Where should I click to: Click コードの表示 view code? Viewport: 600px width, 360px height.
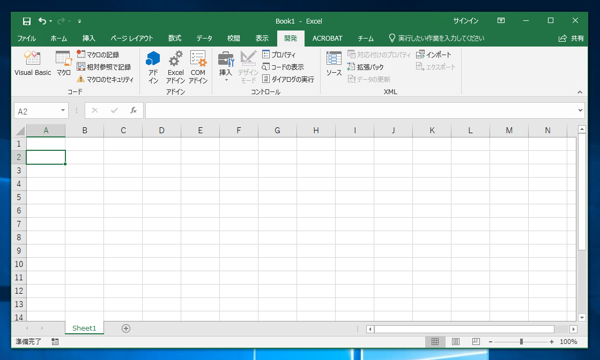coord(283,67)
